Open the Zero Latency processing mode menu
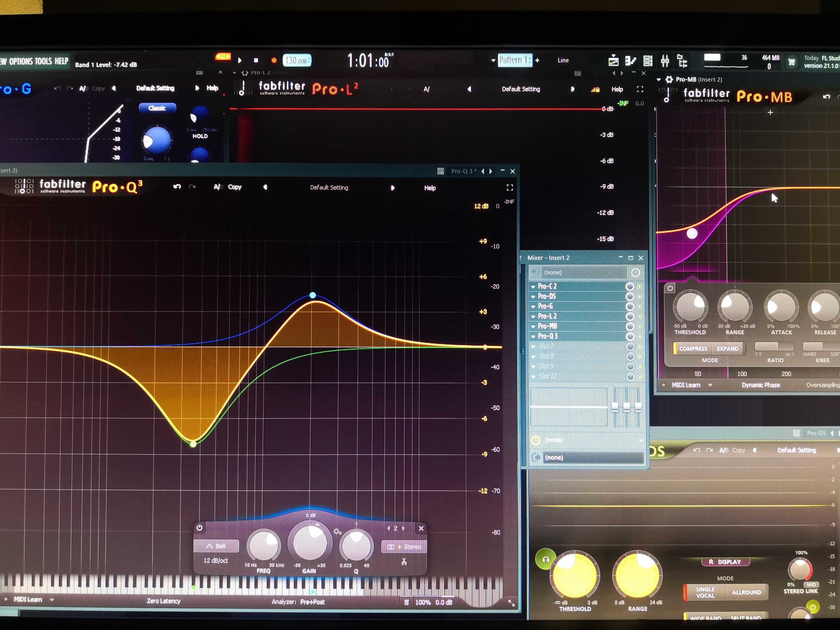Viewport: 840px width, 630px height. [x=164, y=601]
